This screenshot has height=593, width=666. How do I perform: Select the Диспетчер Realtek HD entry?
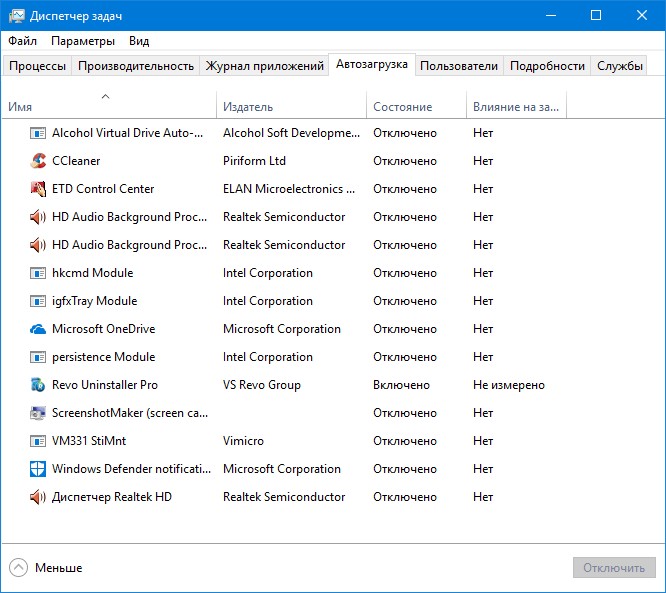[112, 497]
